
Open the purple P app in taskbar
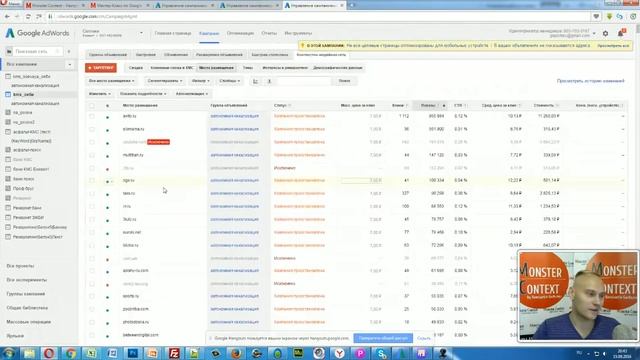[360, 353]
